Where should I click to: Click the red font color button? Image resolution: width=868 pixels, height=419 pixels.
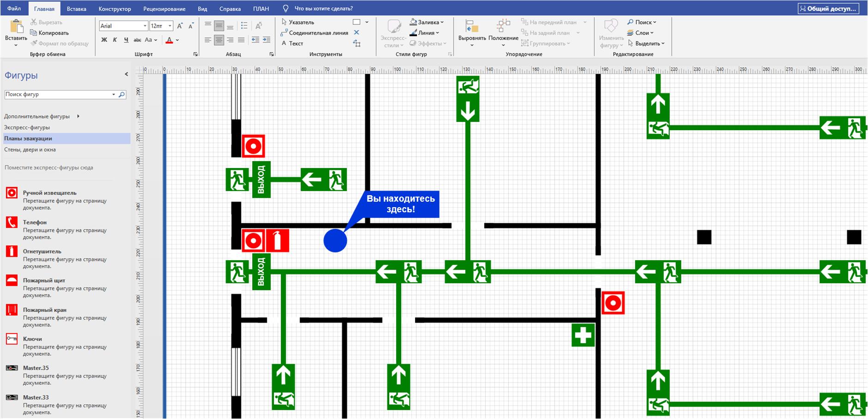[169, 40]
